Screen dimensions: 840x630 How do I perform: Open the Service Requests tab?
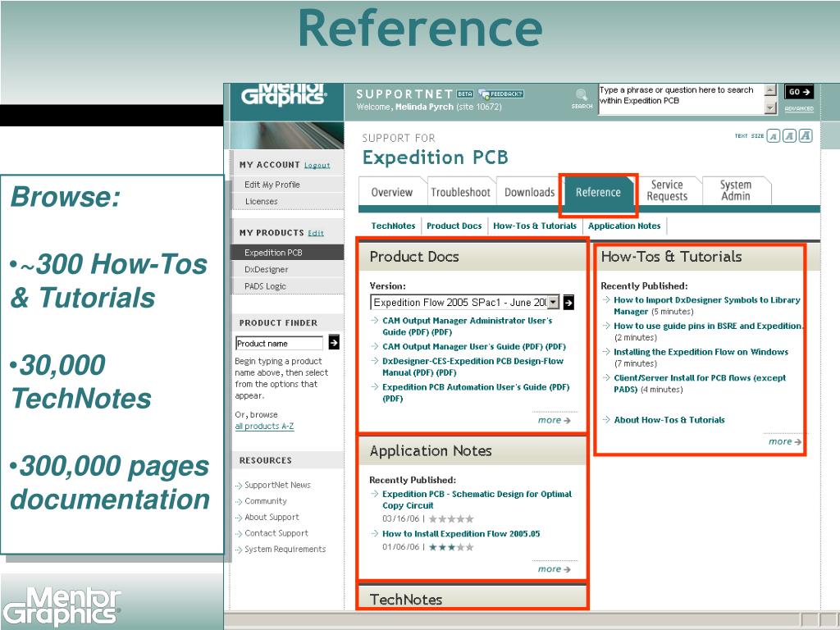pyautogui.click(x=667, y=190)
